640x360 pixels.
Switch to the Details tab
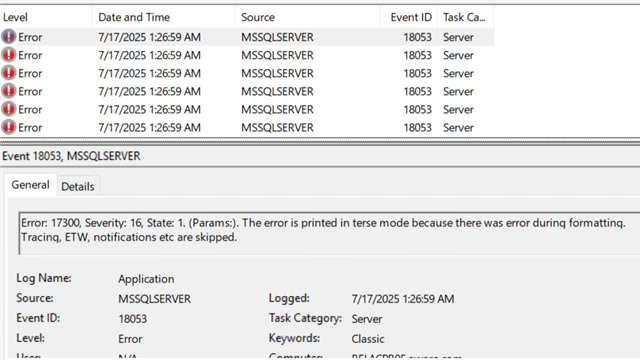(x=78, y=187)
